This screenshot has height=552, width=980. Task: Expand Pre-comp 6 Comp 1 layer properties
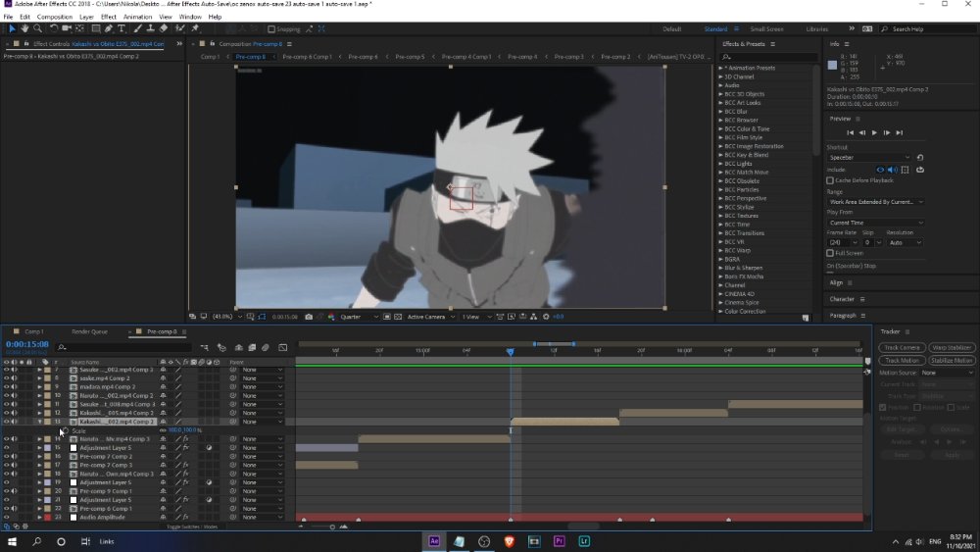(x=40, y=508)
